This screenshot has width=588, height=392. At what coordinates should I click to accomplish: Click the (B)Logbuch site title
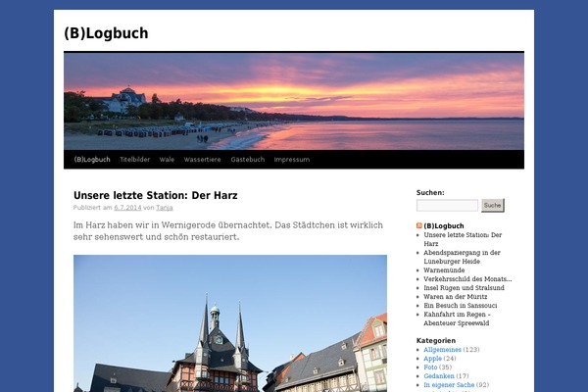pos(106,33)
